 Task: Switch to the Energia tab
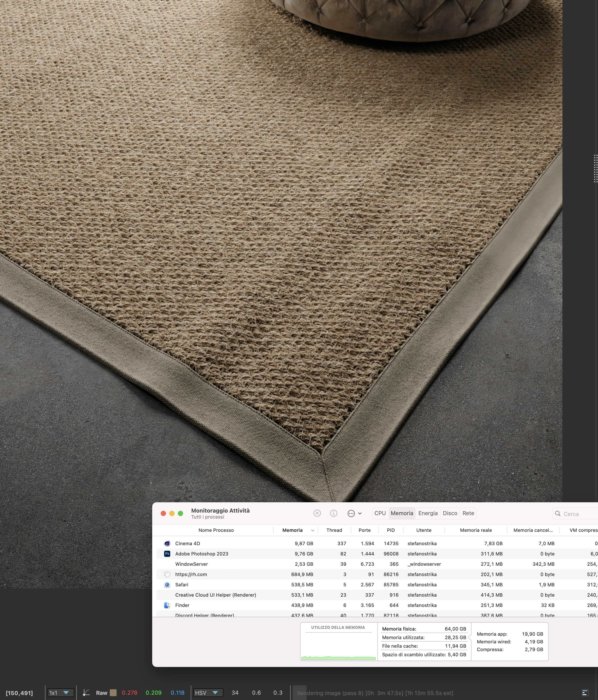coord(428,513)
